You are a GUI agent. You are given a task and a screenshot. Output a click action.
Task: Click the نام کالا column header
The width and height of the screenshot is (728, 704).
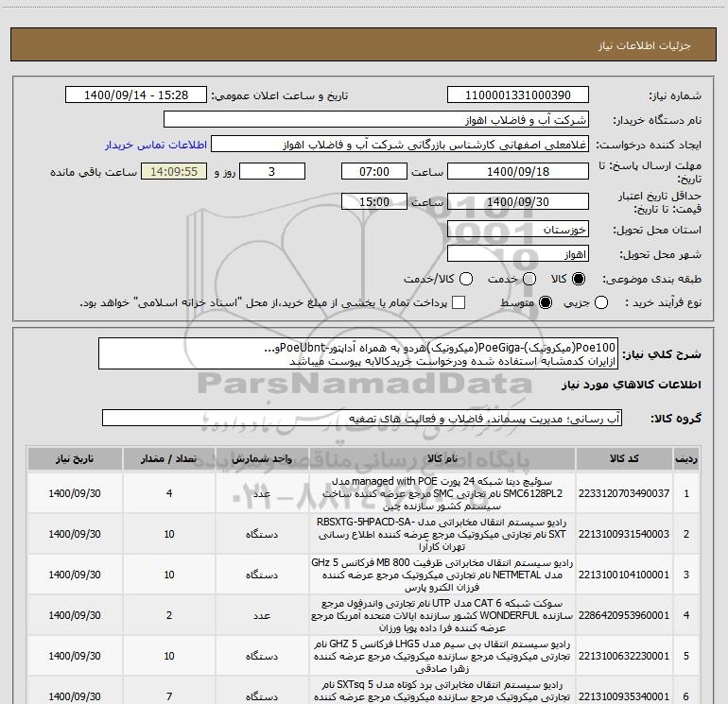pyautogui.click(x=442, y=458)
